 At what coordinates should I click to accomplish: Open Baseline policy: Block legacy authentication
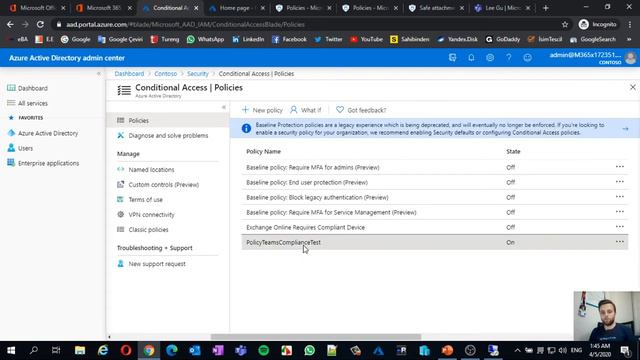point(317,198)
